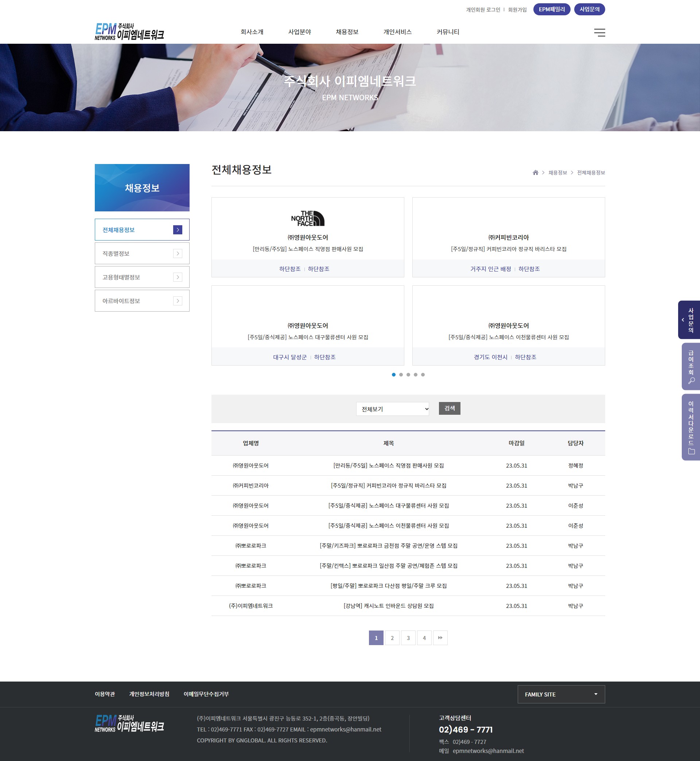Click (주)이피엠네트워크 company cell
The image size is (700, 761).
tap(251, 606)
